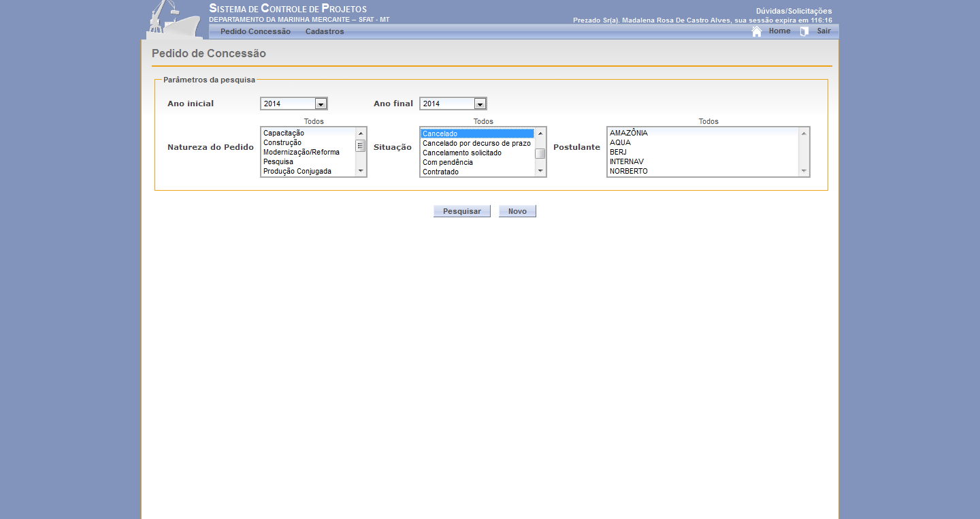Open the Ano inicial year dropdown

click(x=321, y=104)
